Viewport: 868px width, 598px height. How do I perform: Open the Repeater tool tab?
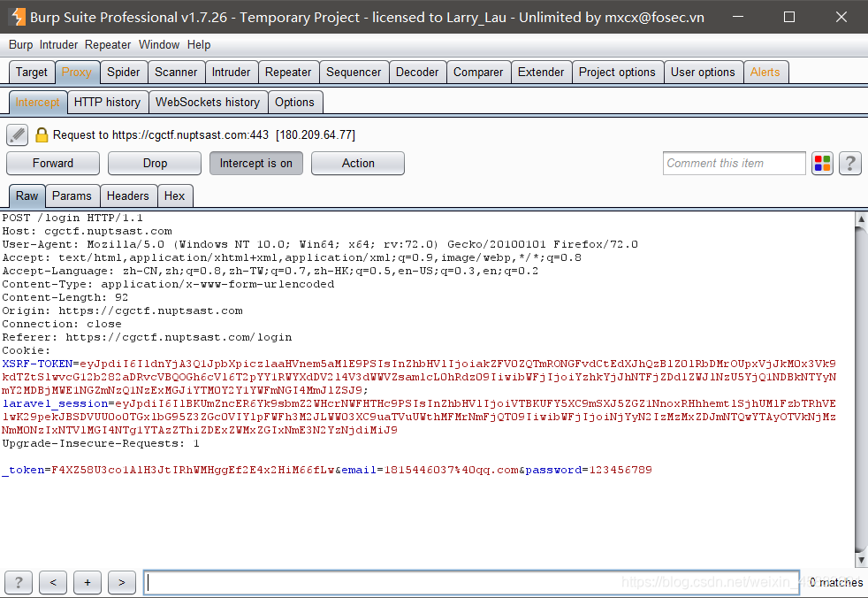pos(288,72)
